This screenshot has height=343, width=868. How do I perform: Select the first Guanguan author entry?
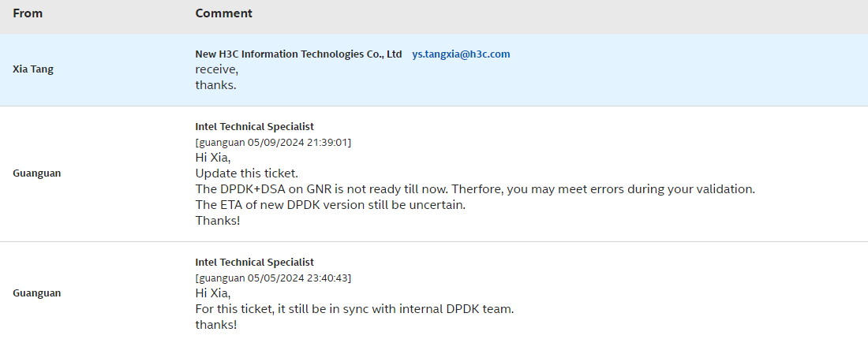coord(36,173)
